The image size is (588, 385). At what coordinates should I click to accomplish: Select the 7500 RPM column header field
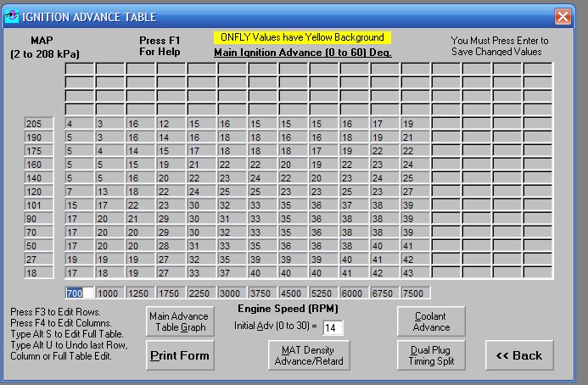tap(415, 293)
